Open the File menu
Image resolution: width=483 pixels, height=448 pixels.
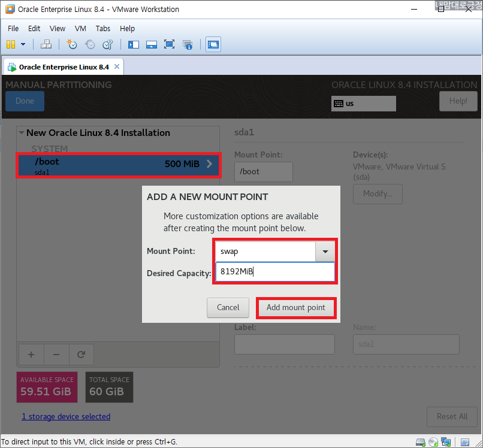pos(13,29)
